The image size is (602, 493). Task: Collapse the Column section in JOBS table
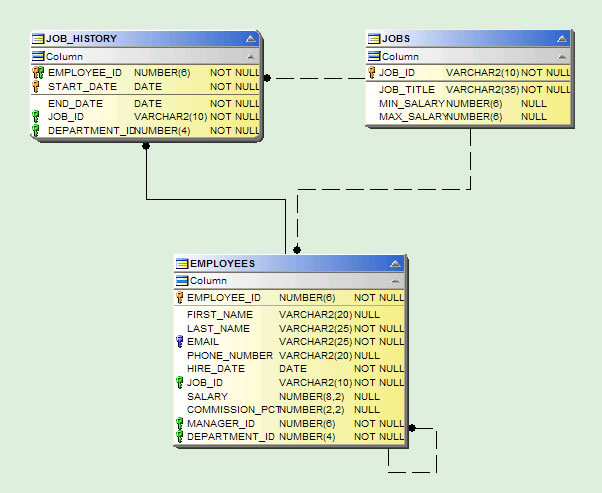click(x=561, y=57)
